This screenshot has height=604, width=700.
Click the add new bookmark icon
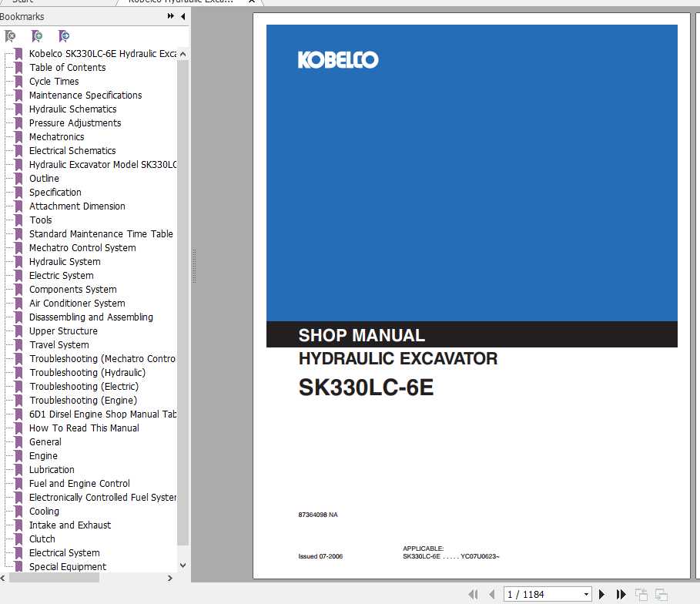click(x=37, y=35)
